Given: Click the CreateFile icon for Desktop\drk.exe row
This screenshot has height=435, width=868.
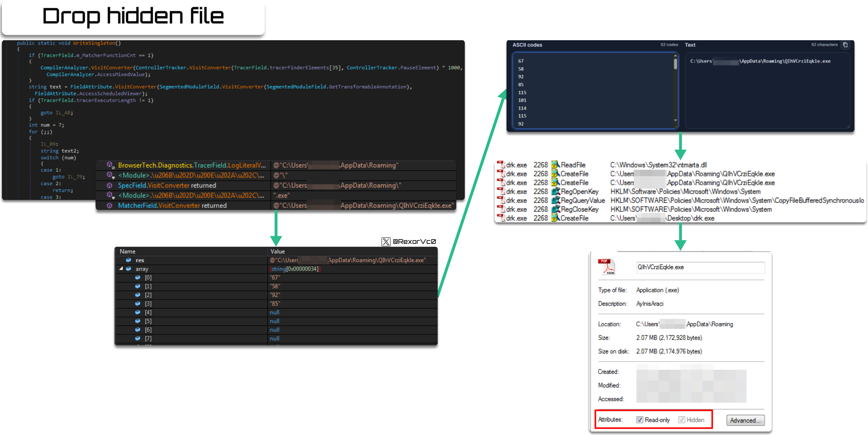Looking at the screenshot, I should point(556,218).
